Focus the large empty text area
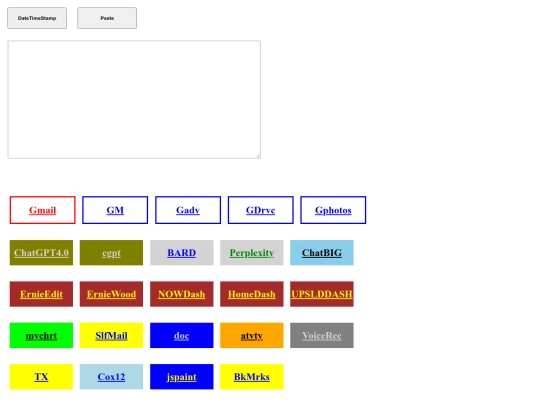 coord(134,100)
